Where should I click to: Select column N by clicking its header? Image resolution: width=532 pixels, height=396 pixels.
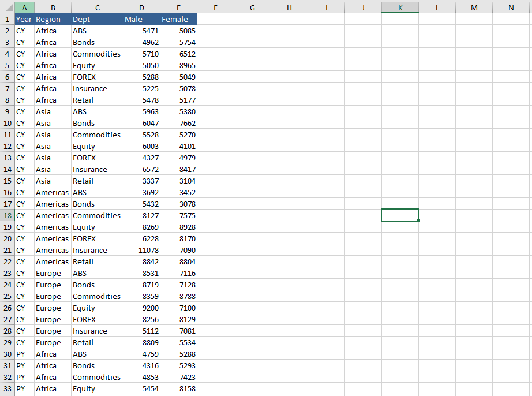(x=511, y=8)
